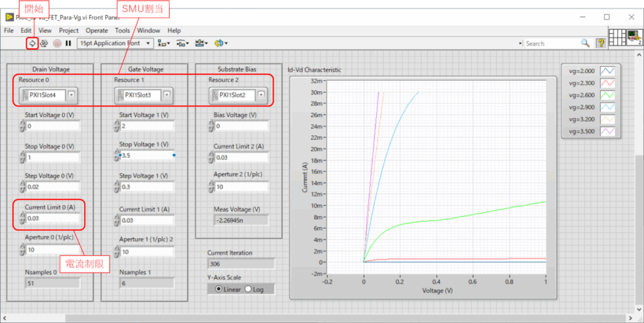644x323 pixels.
Task: Open the Distribute Objects tool
Action: [x=183, y=43]
